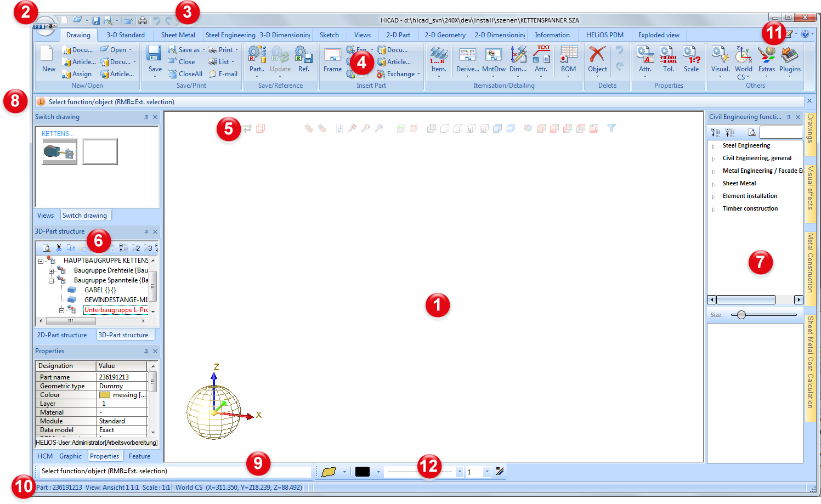
Task: Click the Extras icon in the ribbon
Action: pos(767,54)
